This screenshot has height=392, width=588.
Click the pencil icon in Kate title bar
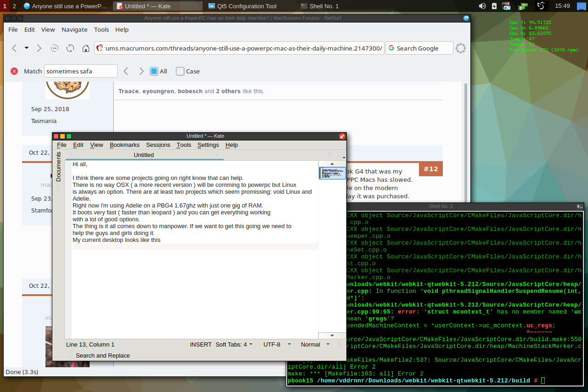(x=342, y=136)
